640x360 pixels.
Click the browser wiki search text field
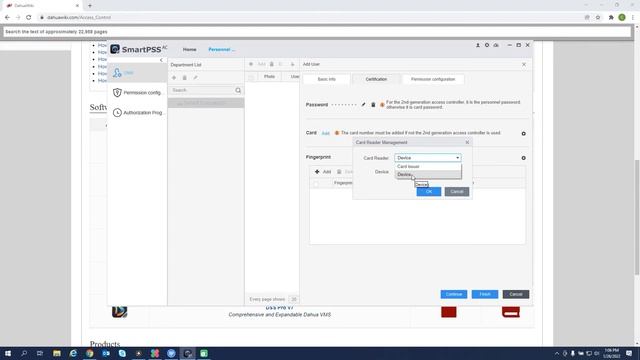(x=317, y=32)
